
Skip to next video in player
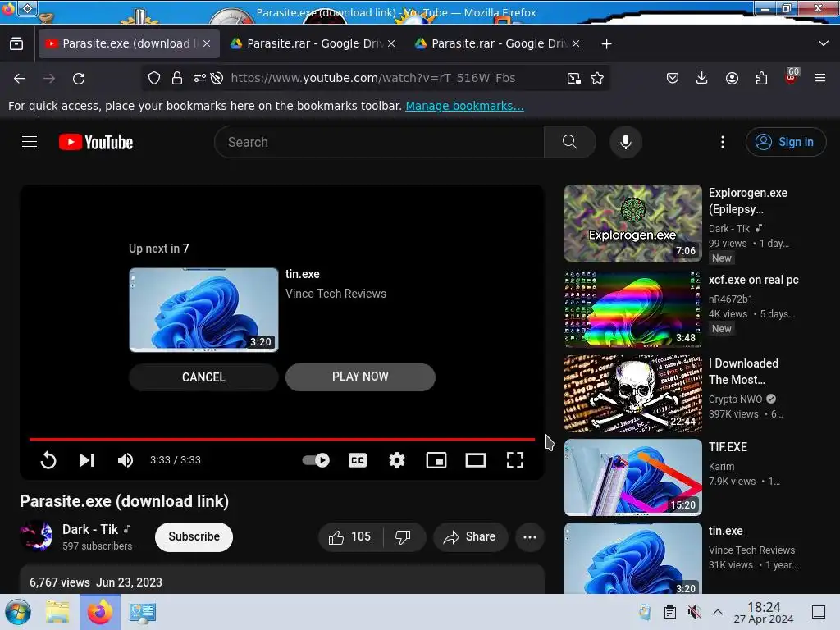[87, 460]
